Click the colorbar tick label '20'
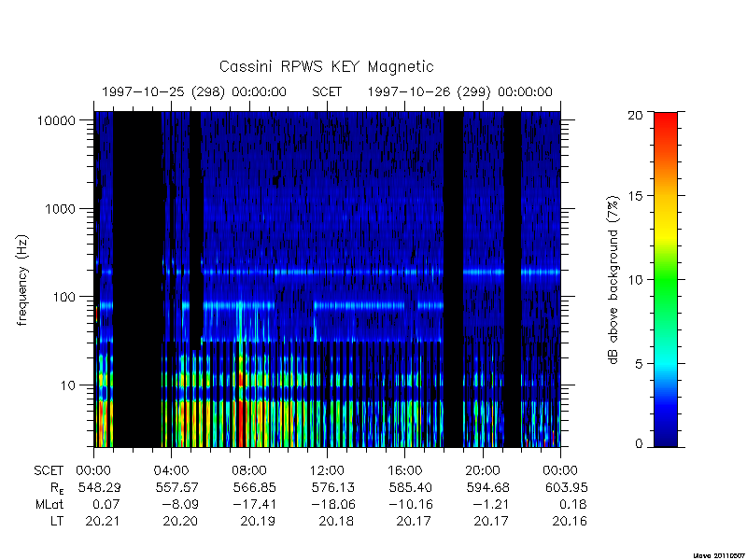This screenshot has width=747, height=560. [x=635, y=115]
